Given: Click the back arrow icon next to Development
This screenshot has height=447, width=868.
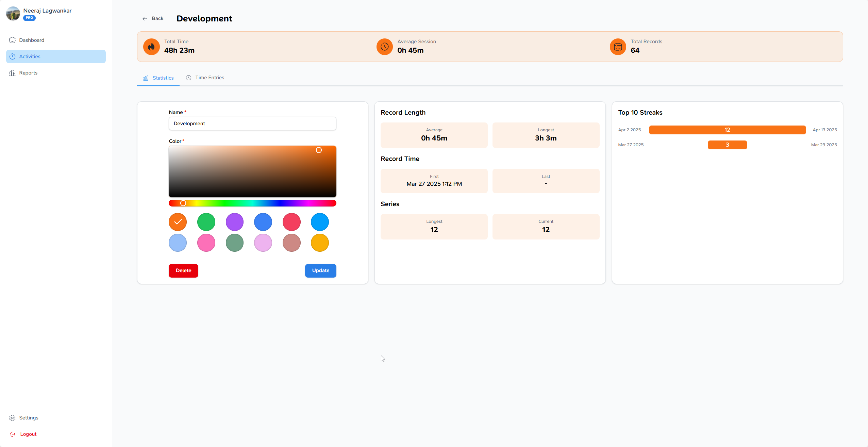Looking at the screenshot, I should (x=145, y=18).
